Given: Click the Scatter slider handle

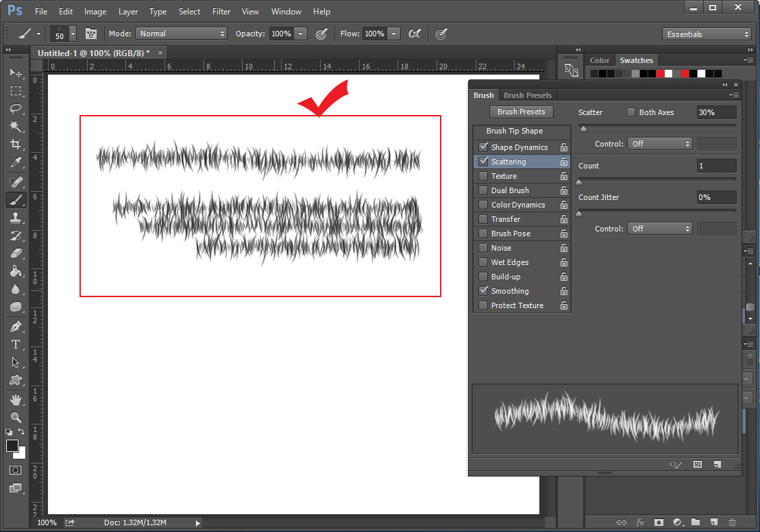Looking at the screenshot, I should (x=584, y=129).
